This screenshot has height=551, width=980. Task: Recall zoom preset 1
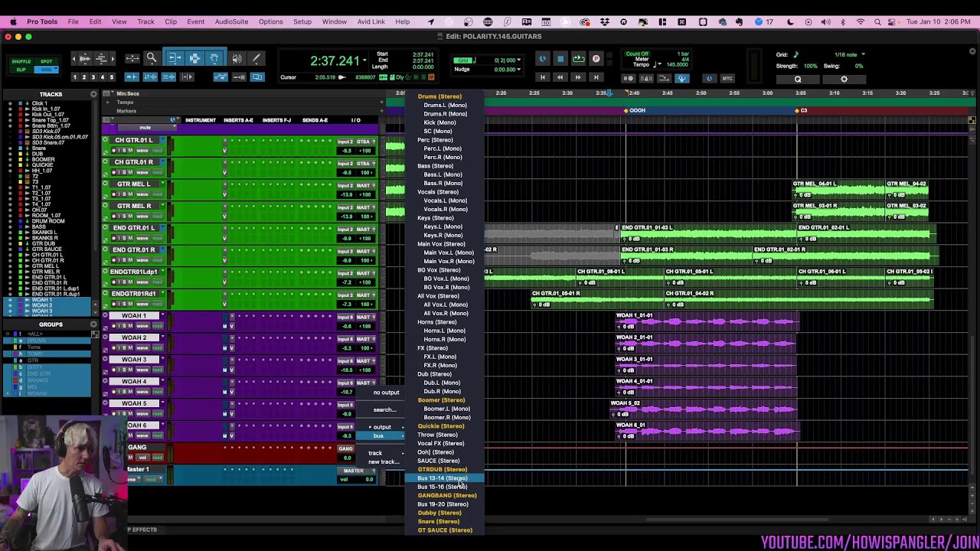[74, 77]
